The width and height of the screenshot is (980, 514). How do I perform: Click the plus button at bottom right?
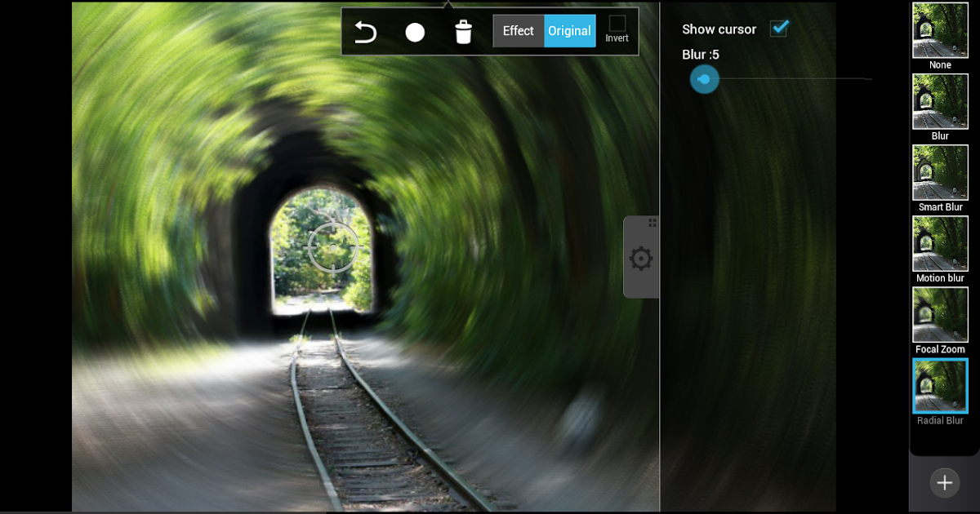pos(946,483)
